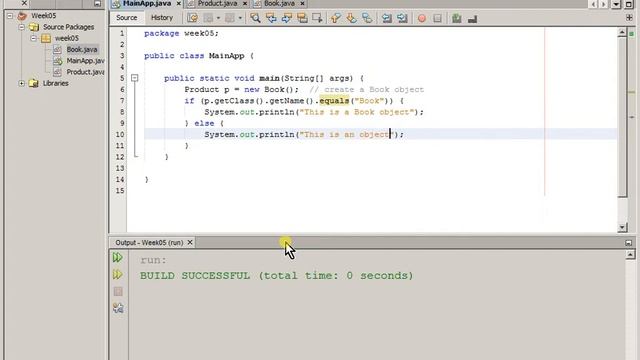The width and height of the screenshot is (640, 360).
Task: Click the highlighted "equals" method on line 7
Action: click(334, 101)
